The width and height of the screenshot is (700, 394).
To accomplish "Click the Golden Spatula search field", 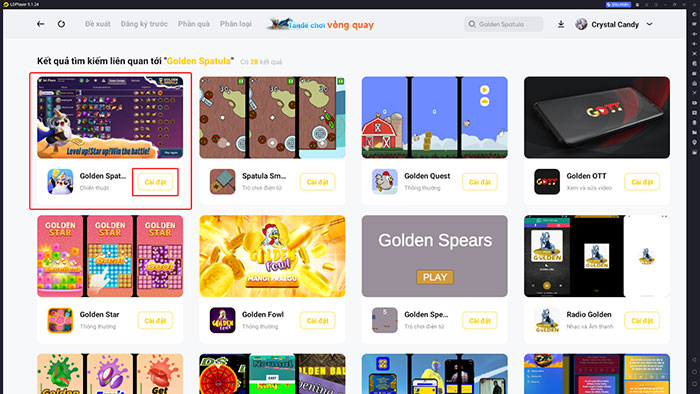I will (x=504, y=24).
